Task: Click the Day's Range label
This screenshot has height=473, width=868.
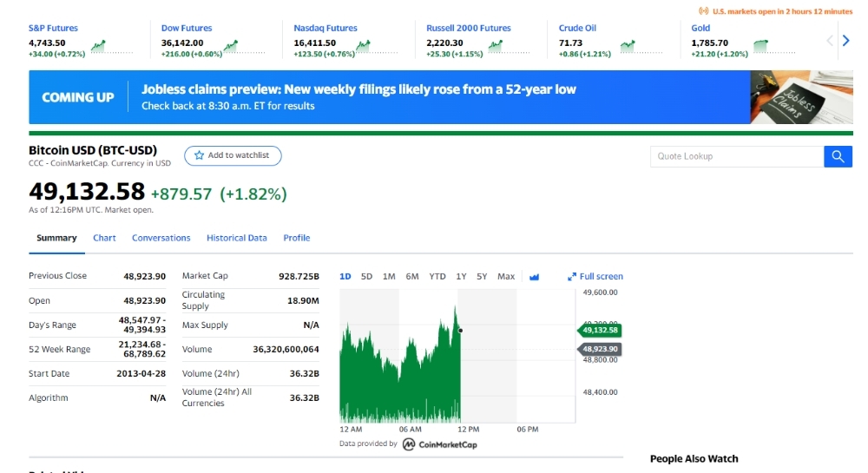Action: 53,325
